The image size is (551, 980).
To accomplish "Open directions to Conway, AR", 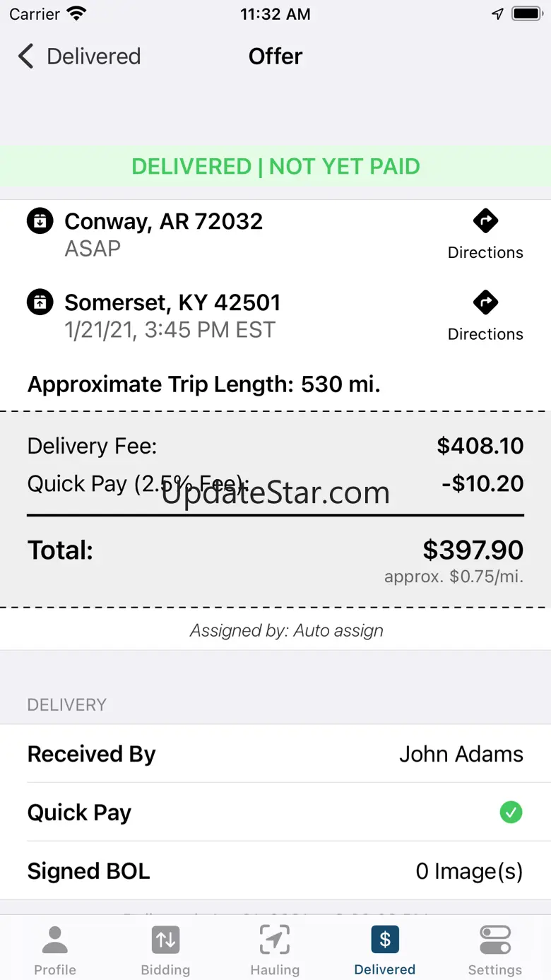I will (485, 235).
